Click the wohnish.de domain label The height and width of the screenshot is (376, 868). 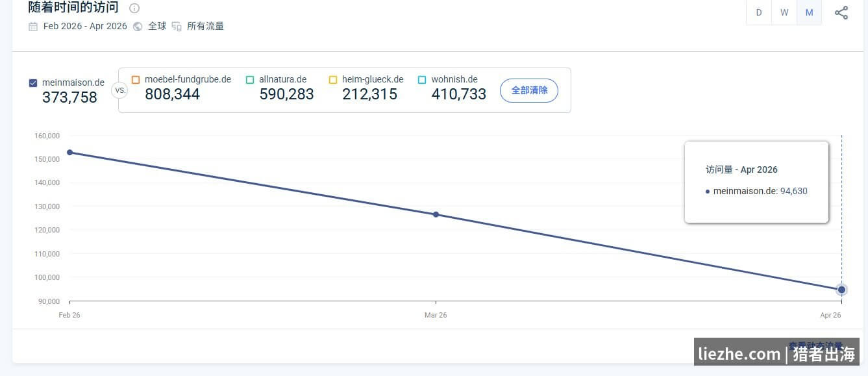coord(454,80)
